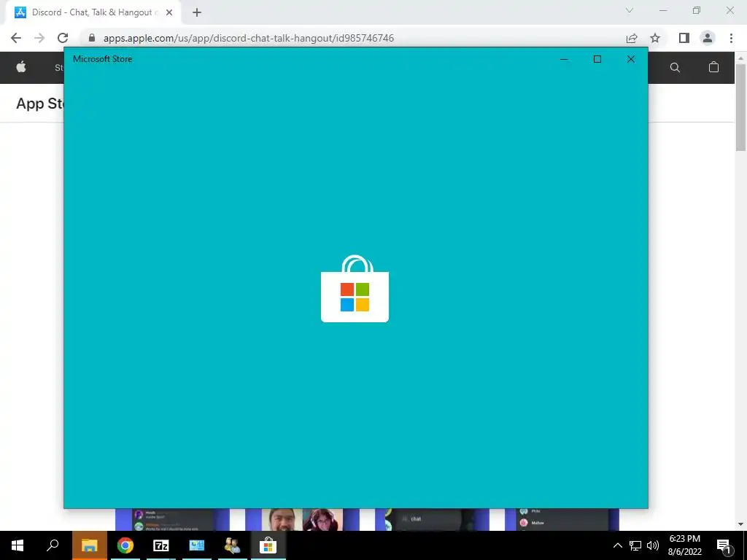Close the Microsoft Store window
The image size is (747, 560).
[631, 59]
